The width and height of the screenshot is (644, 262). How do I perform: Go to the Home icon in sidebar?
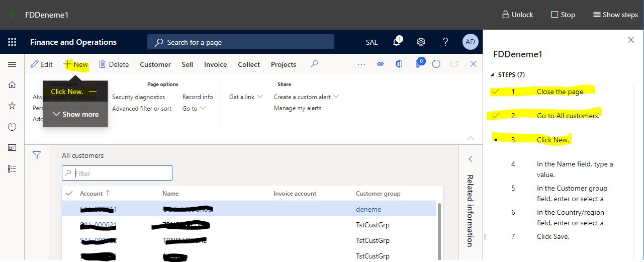click(x=12, y=85)
